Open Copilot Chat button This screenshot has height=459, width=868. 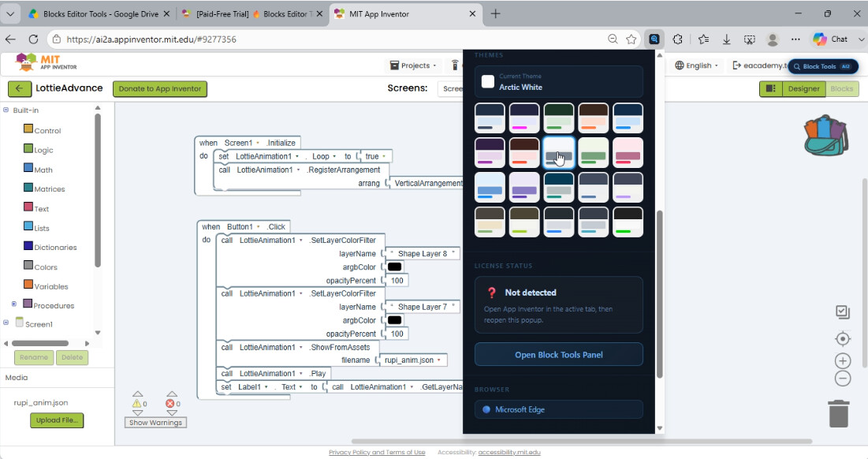(x=830, y=39)
